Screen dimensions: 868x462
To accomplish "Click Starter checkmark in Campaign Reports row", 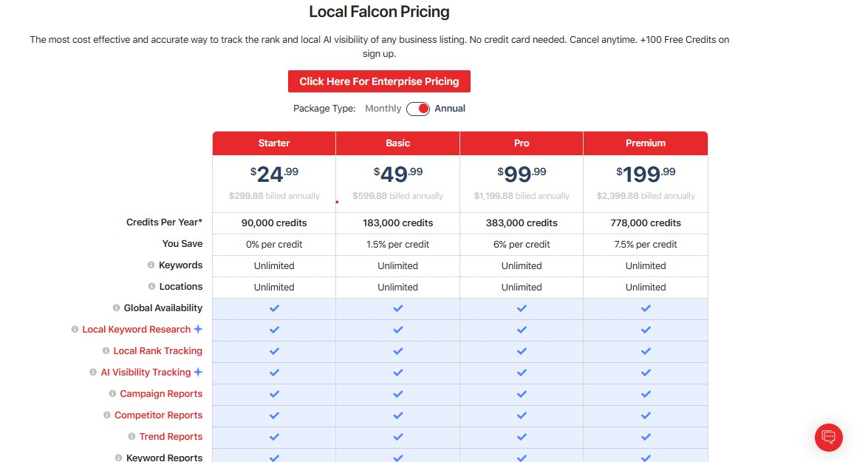I will 274,394.
